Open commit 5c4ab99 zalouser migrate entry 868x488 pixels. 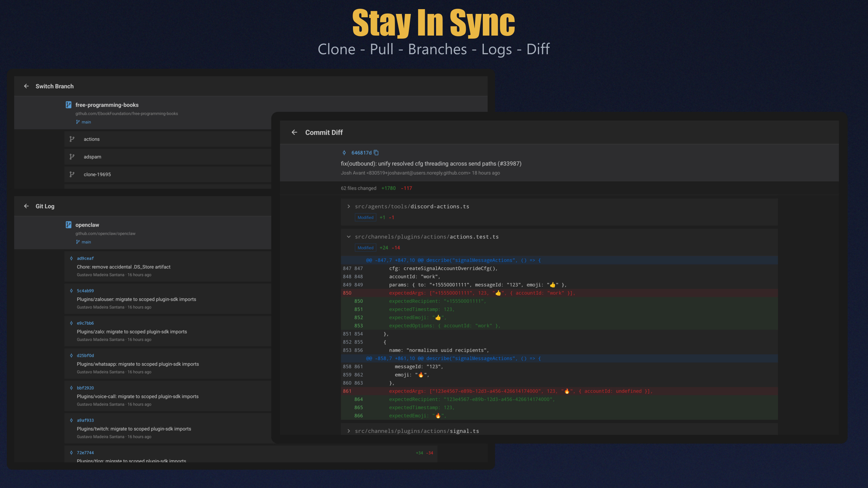[x=136, y=299]
